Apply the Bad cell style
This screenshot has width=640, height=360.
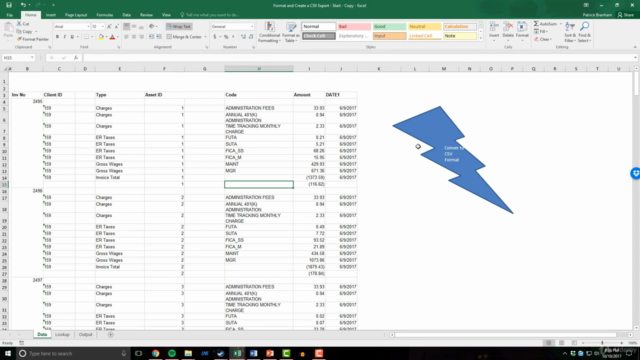tap(354, 27)
